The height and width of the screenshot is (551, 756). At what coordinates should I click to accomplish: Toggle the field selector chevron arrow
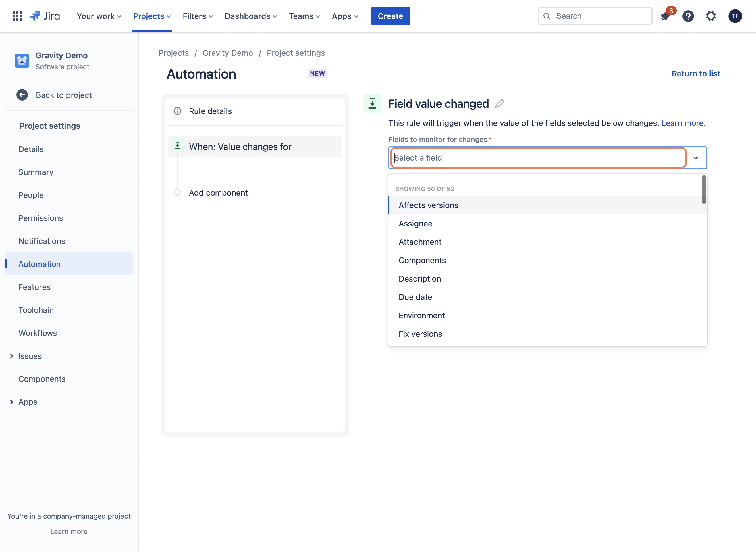696,158
